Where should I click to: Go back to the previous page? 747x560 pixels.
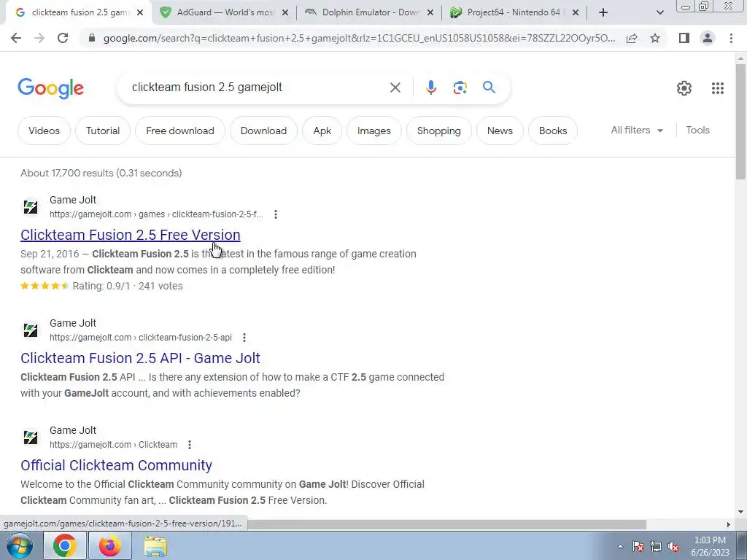click(x=16, y=38)
